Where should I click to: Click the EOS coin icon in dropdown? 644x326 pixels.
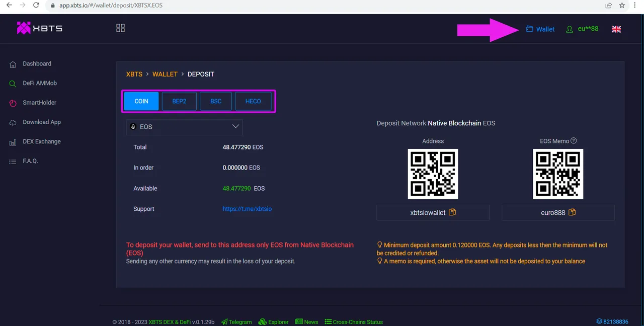pos(133,127)
